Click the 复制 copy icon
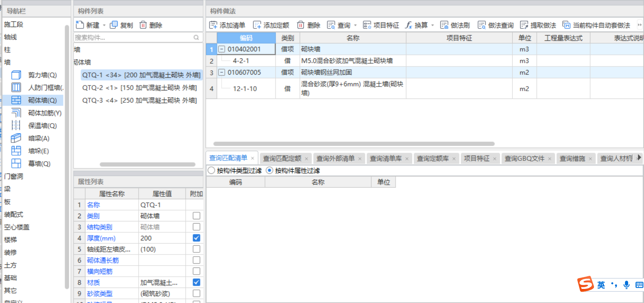 114,25
